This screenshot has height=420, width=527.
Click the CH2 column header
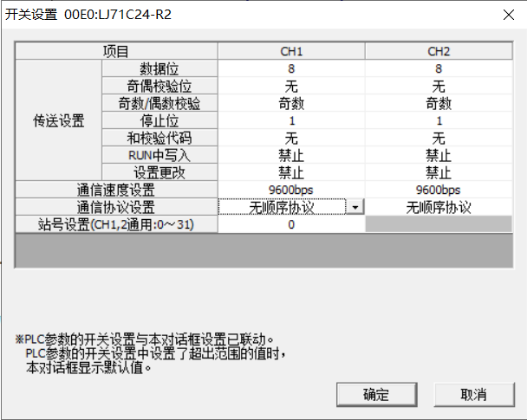(438, 51)
